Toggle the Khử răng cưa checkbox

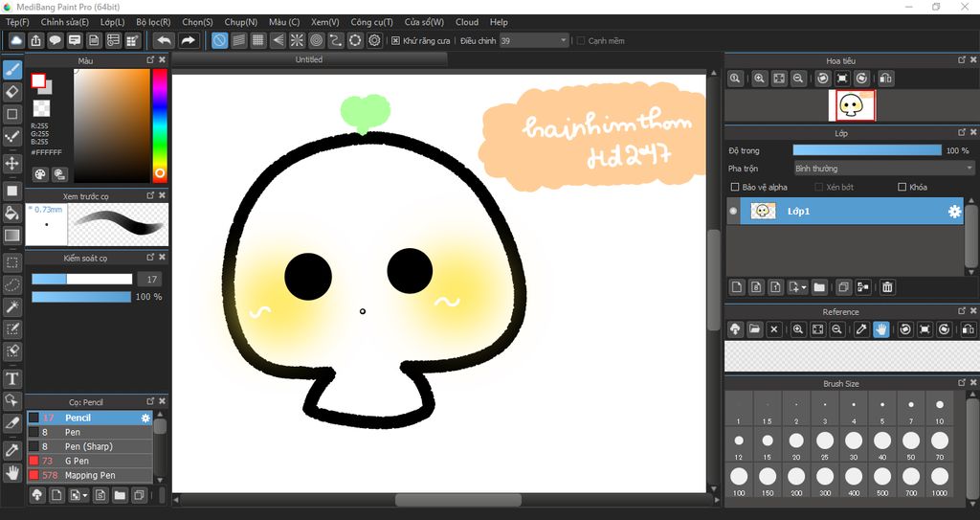coord(395,40)
